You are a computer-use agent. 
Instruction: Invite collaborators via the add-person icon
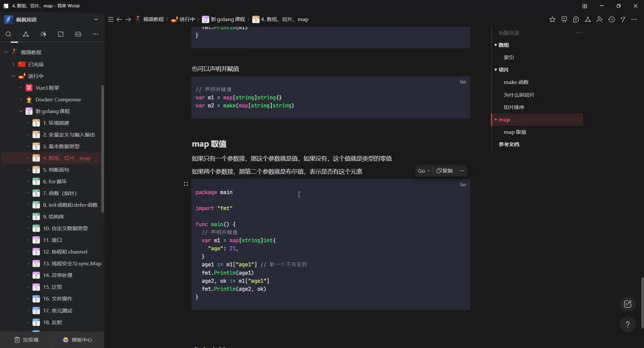pos(599,19)
